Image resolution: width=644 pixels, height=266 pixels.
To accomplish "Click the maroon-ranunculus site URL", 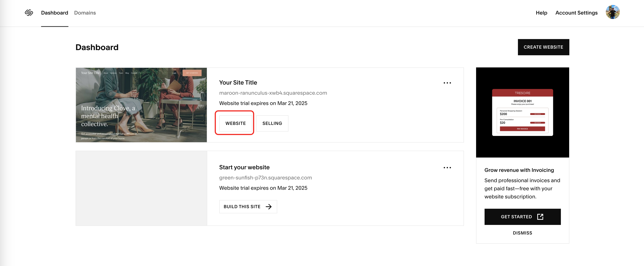I will click(x=273, y=93).
